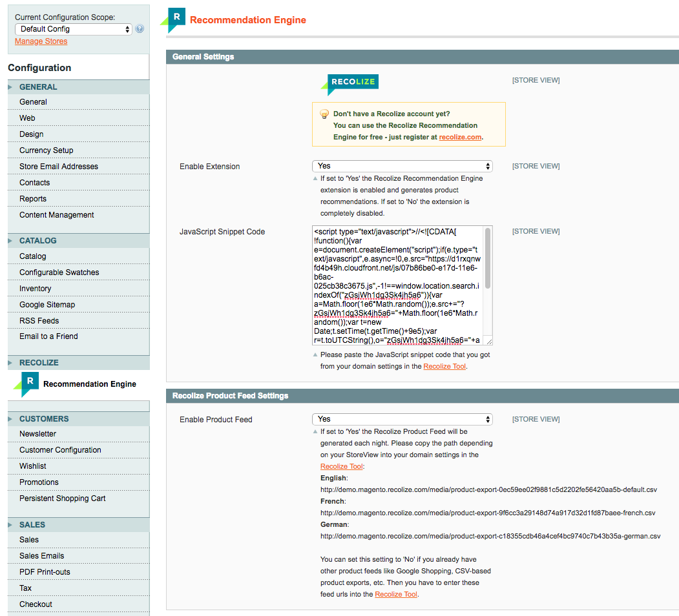Screen dimensions: 679x616
Task: Click the French product-export french.csv URL
Action: click(488, 513)
